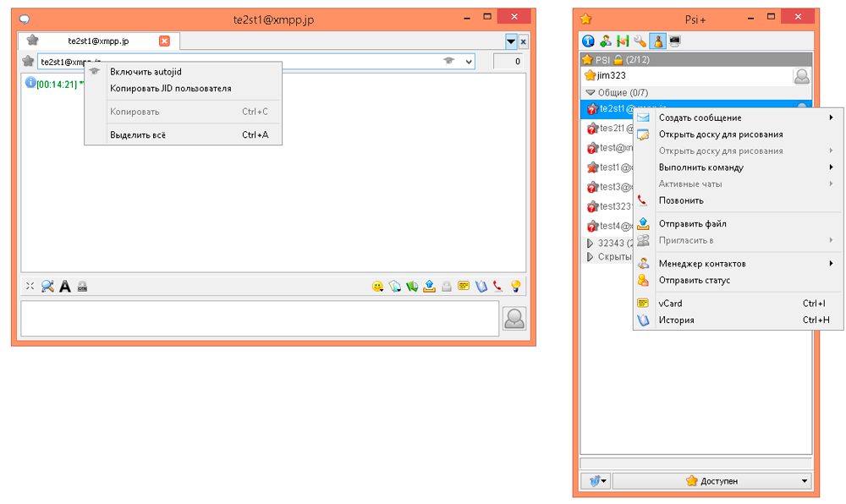Open service discovery icon in Psi+ toolbar
Screen dimensions: 846x504
[x=623, y=41]
